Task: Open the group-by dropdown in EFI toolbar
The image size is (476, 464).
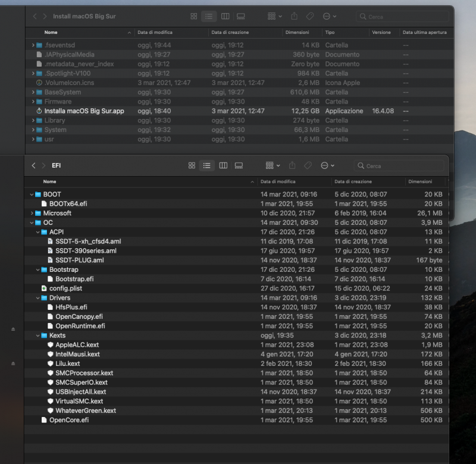Action: coord(273,165)
